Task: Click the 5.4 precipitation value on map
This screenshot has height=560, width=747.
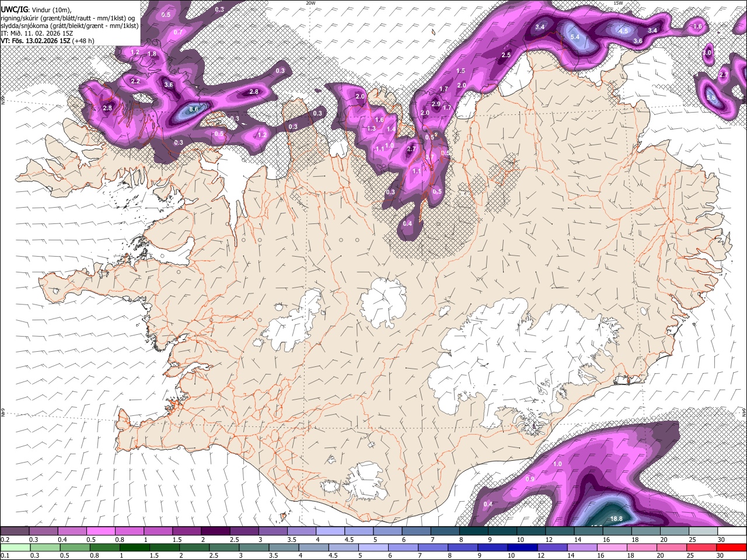Action: [575, 37]
